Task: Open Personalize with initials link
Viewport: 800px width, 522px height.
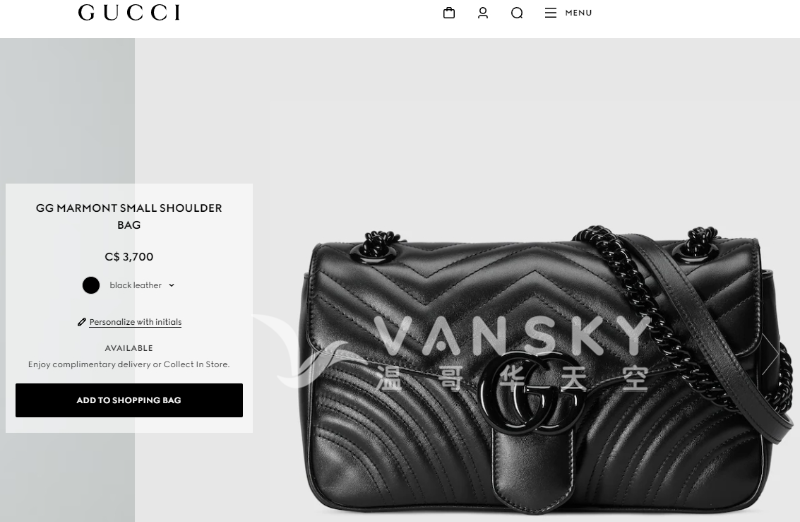Action: 135,322
